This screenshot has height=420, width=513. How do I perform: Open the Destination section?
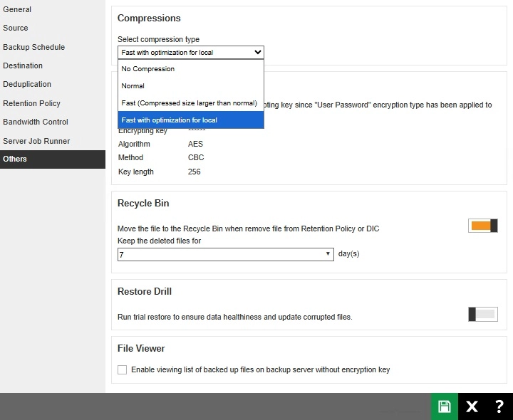coord(23,65)
